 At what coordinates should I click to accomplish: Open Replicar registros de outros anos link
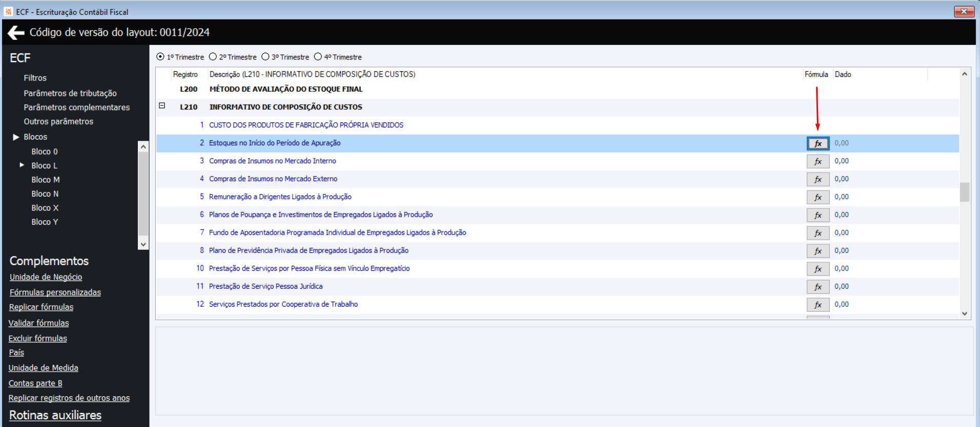coord(69,398)
